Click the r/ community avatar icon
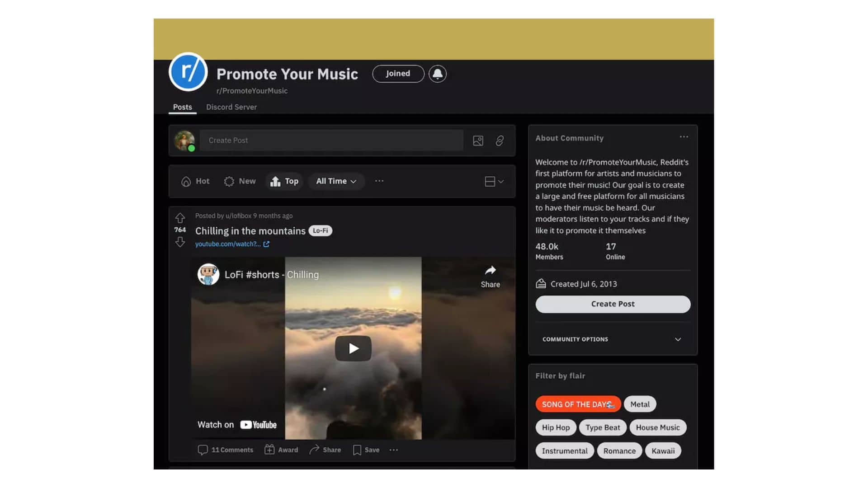 tap(188, 72)
